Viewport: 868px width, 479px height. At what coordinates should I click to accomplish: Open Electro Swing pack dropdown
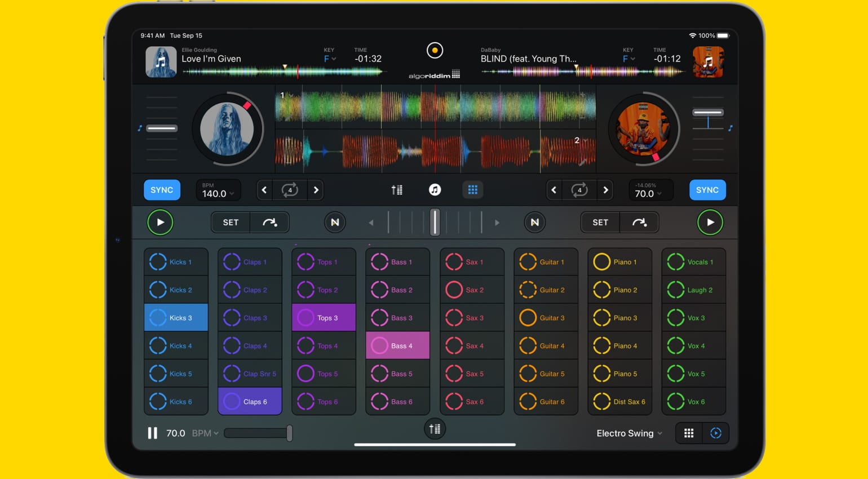pyautogui.click(x=630, y=433)
